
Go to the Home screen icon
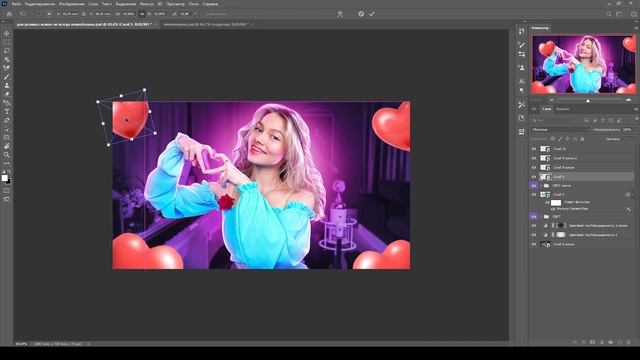click(x=9, y=14)
